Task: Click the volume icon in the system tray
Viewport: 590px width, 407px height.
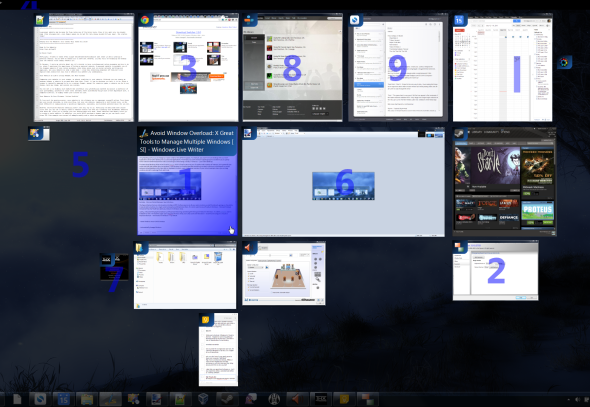Action: [578, 399]
